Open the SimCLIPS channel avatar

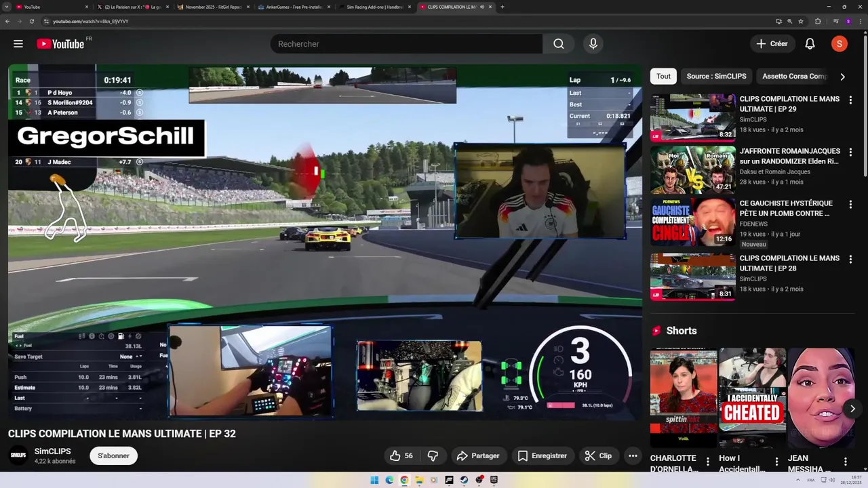pos(18,455)
